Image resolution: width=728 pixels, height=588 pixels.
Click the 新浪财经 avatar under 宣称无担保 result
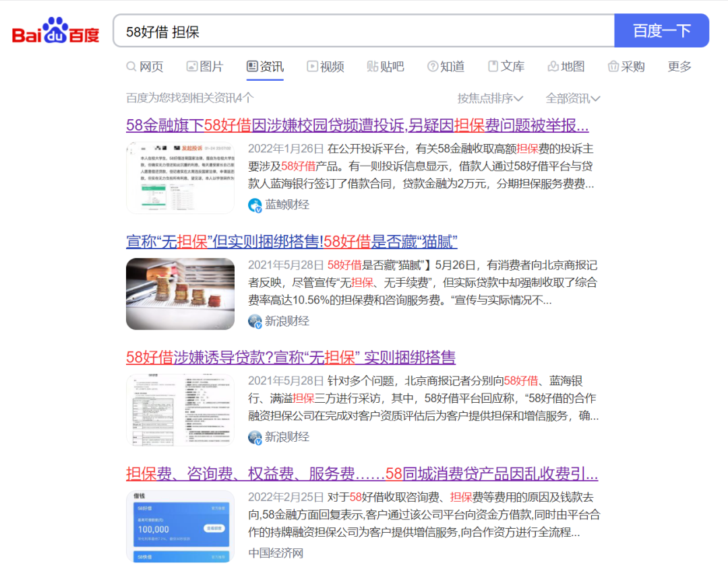click(255, 321)
